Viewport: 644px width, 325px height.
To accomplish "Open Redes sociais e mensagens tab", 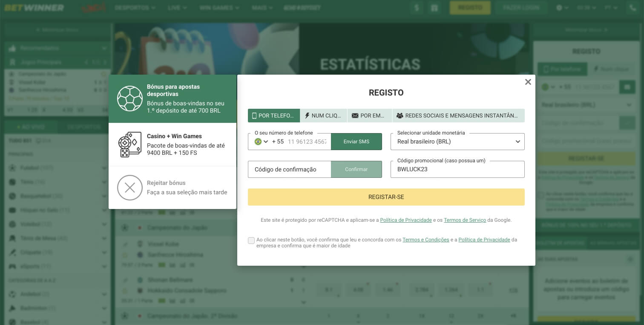I will [x=458, y=116].
